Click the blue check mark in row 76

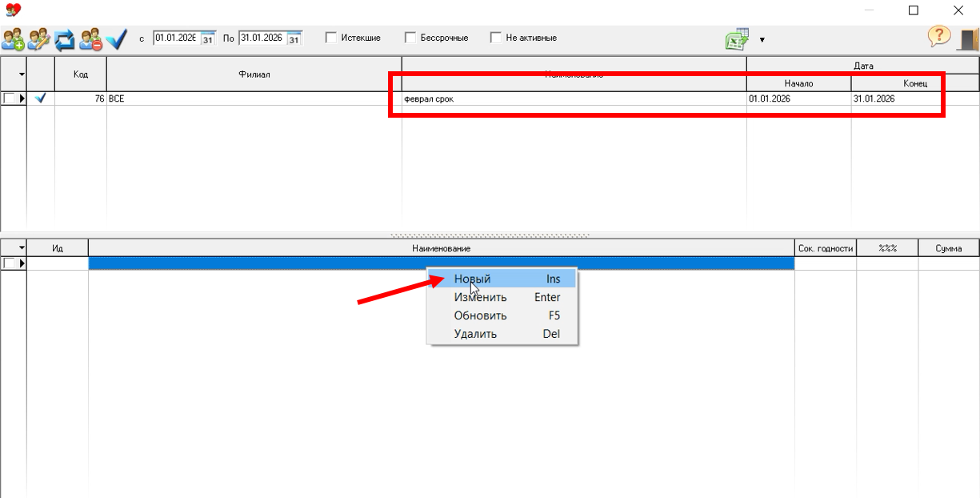40,98
